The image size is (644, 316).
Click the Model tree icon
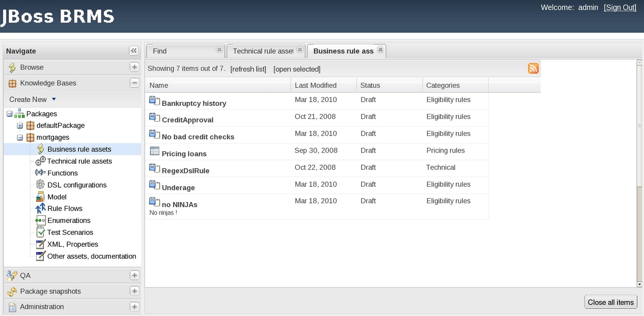pyautogui.click(x=40, y=196)
